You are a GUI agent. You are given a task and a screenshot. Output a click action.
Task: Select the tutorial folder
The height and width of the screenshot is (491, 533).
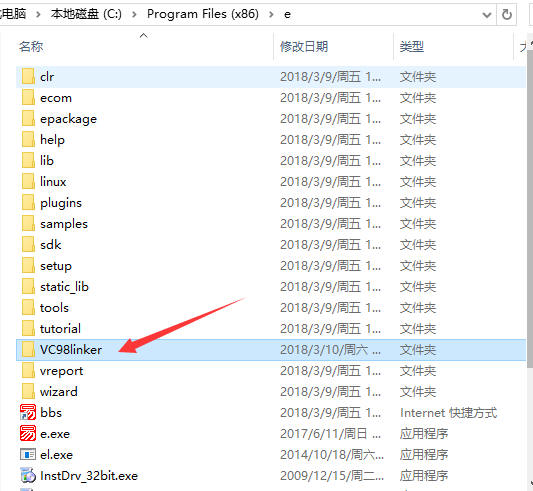pos(271,328)
